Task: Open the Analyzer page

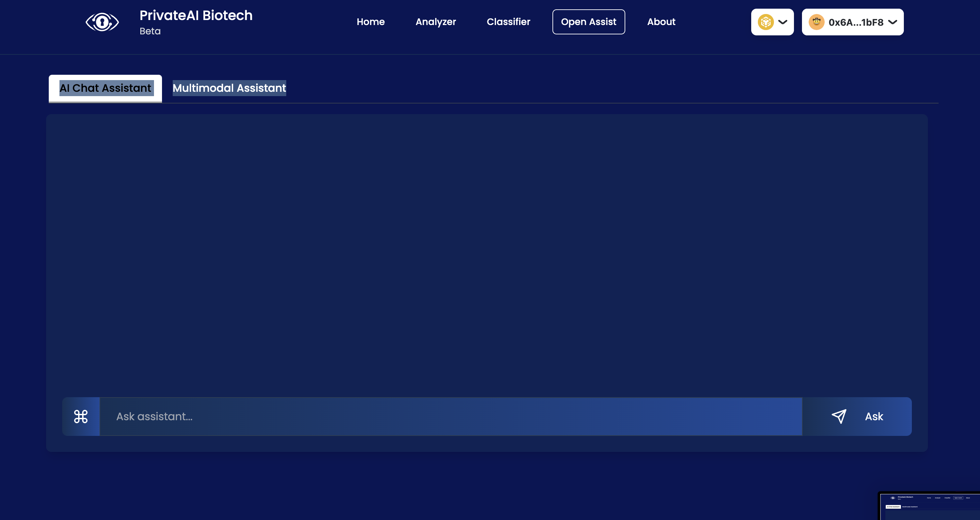Action: [436, 22]
